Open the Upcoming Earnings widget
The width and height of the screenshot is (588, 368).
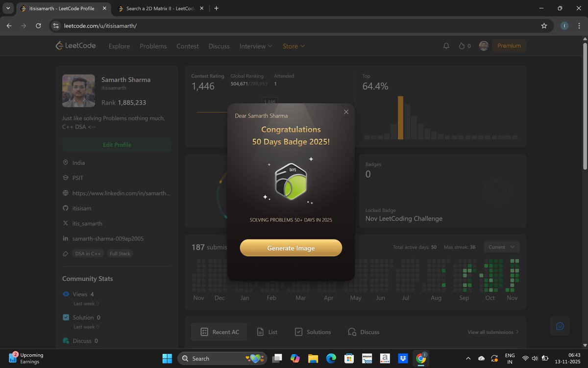(27, 358)
